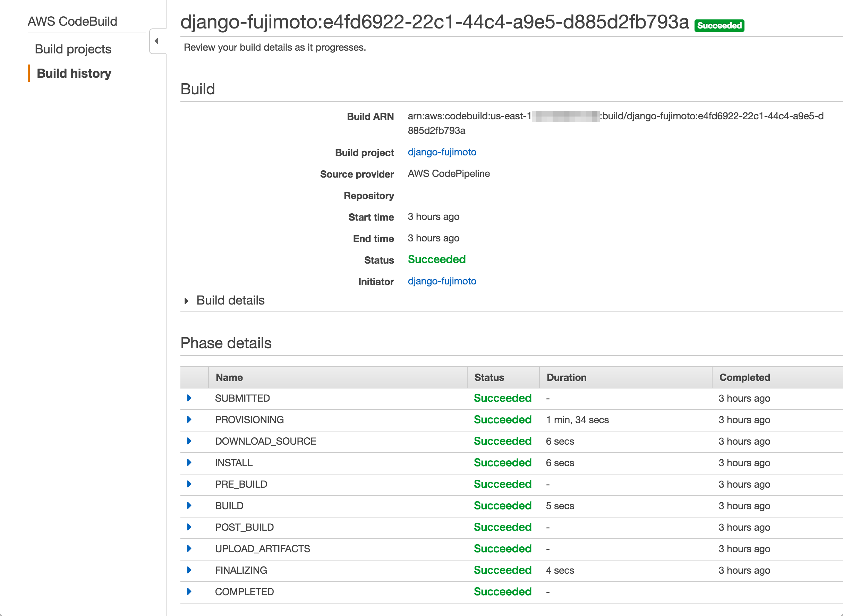Expand the INSTALL phase details
Viewport: 843px width, 616px height.
click(189, 463)
